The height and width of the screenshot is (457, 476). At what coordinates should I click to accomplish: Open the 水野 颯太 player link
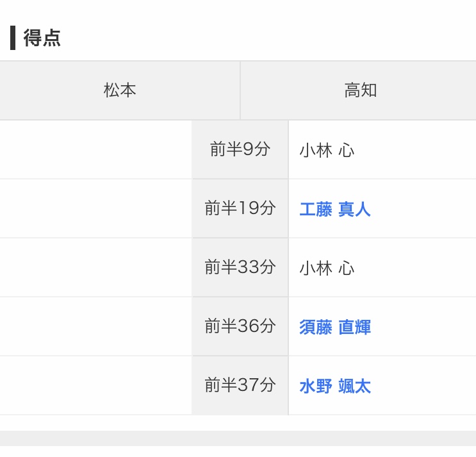pos(334,386)
